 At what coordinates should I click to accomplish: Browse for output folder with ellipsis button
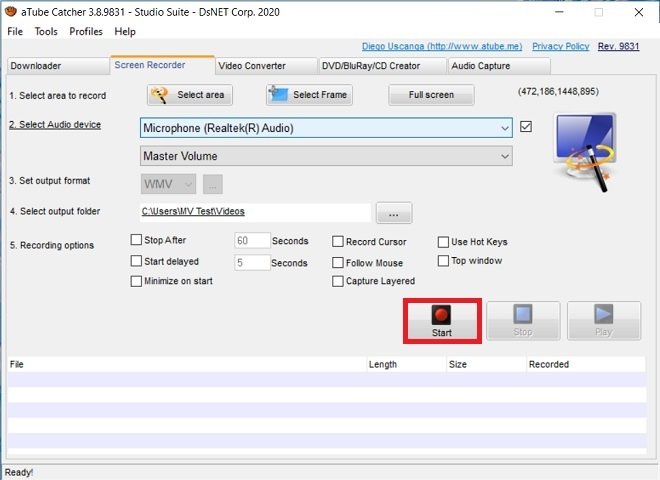point(394,213)
